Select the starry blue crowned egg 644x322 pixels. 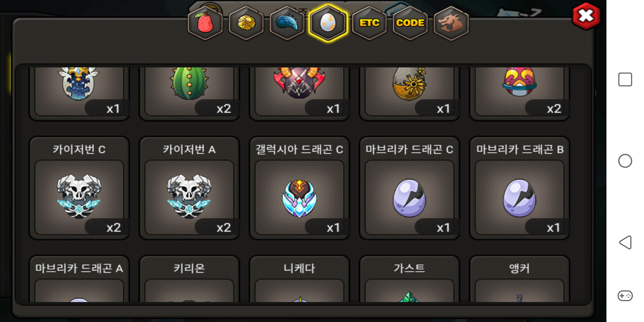79,92
